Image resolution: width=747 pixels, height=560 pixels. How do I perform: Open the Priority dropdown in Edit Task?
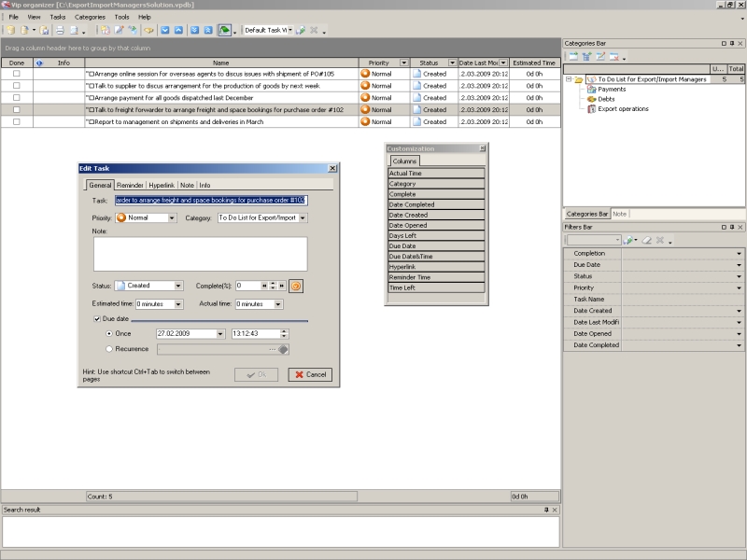[x=172, y=218]
